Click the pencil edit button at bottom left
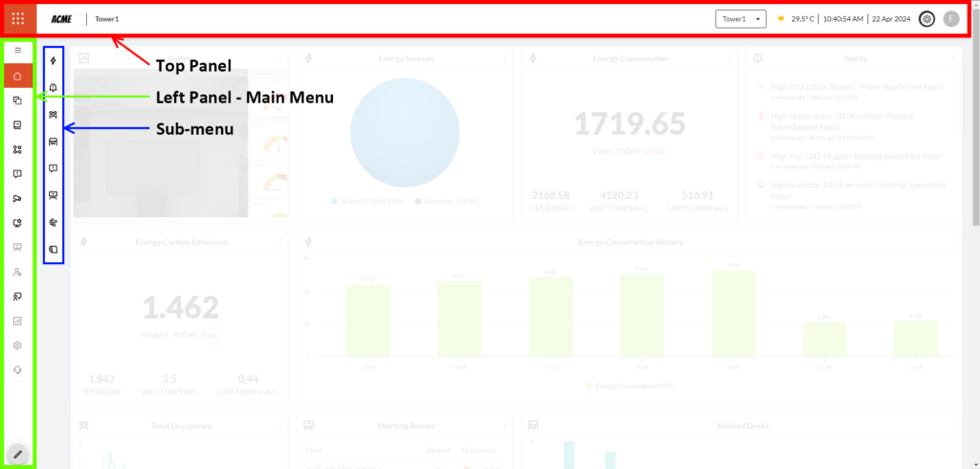The image size is (980, 469). click(17, 454)
